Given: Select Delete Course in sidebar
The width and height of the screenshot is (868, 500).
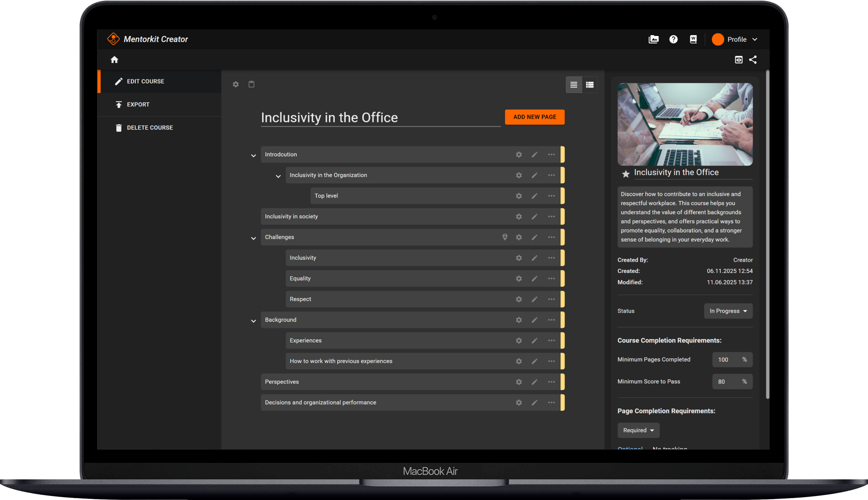Looking at the screenshot, I should (150, 128).
